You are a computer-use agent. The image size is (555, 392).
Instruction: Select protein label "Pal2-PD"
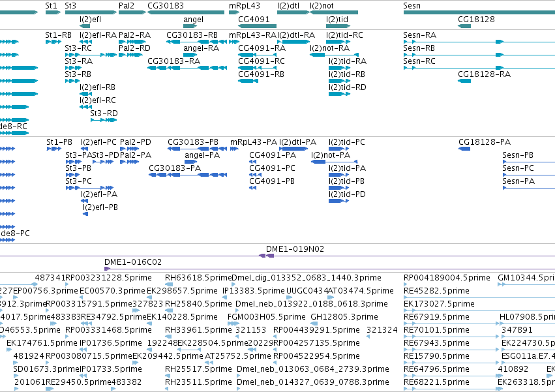tap(136, 142)
